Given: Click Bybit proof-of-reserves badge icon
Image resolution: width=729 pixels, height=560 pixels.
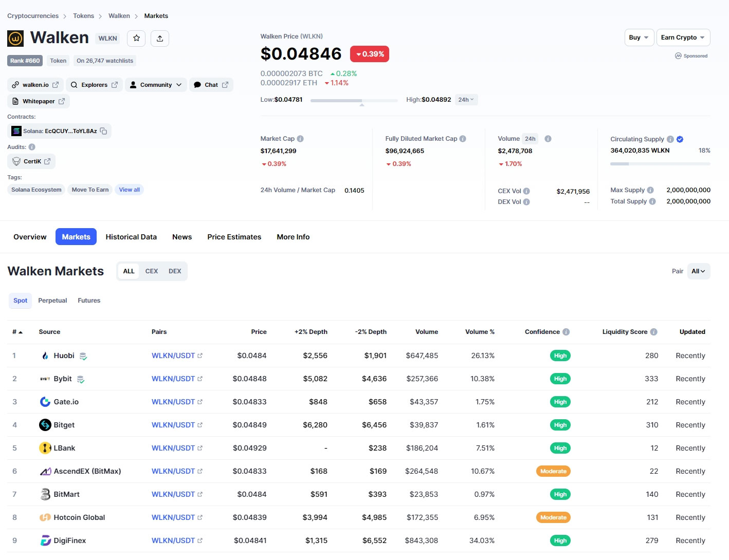Looking at the screenshot, I should (x=81, y=379).
